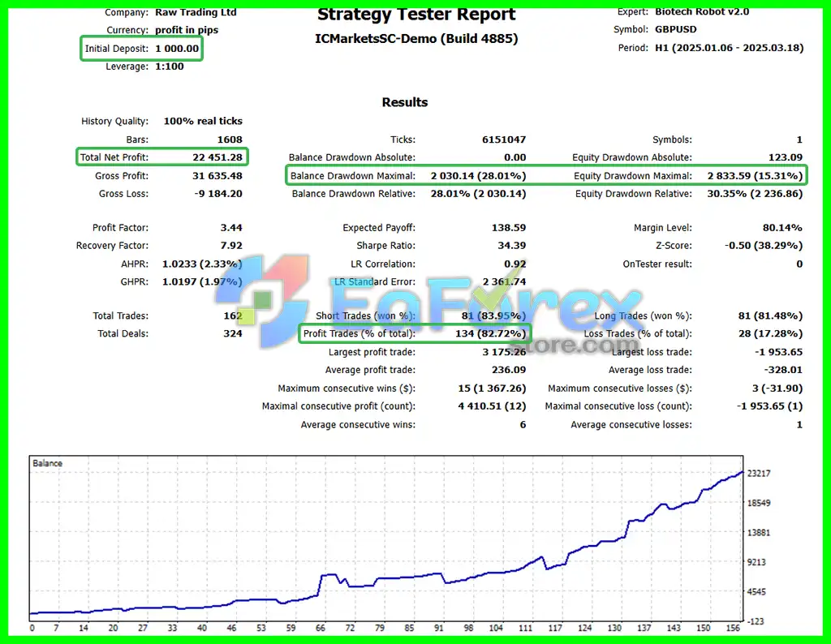Screen dimensions: 831x644
Task: Select LR Correlation value "0.92"
Action: pyautogui.click(x=515, y=264)
